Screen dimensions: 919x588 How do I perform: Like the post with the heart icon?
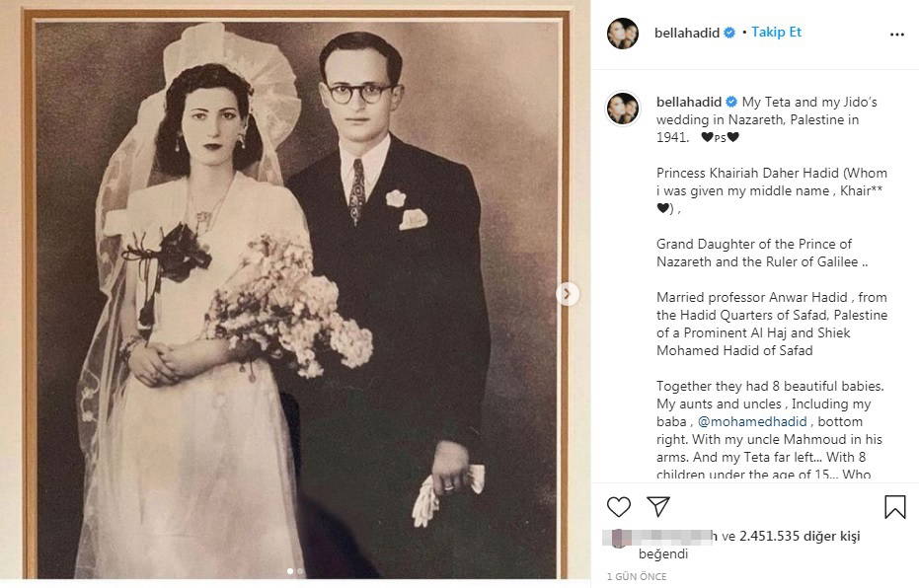pyautogui.click(x=618, y=506)
